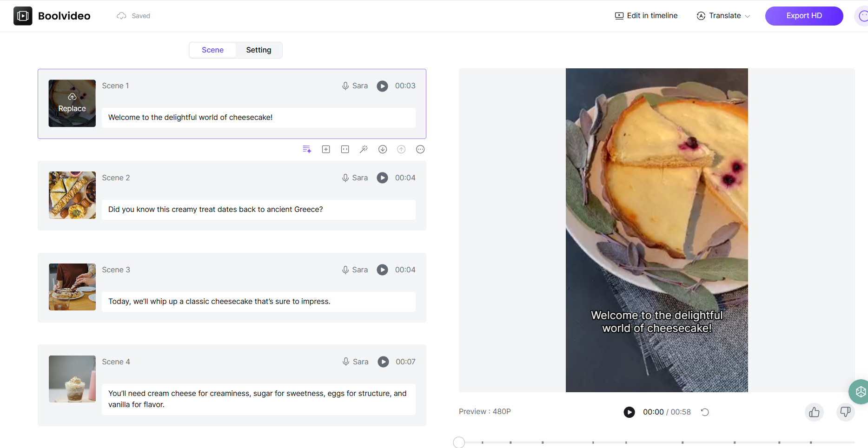This screenshot has width=868, height=448.
Task: Play Scene 2 audio preview
Action: [382, 178]
